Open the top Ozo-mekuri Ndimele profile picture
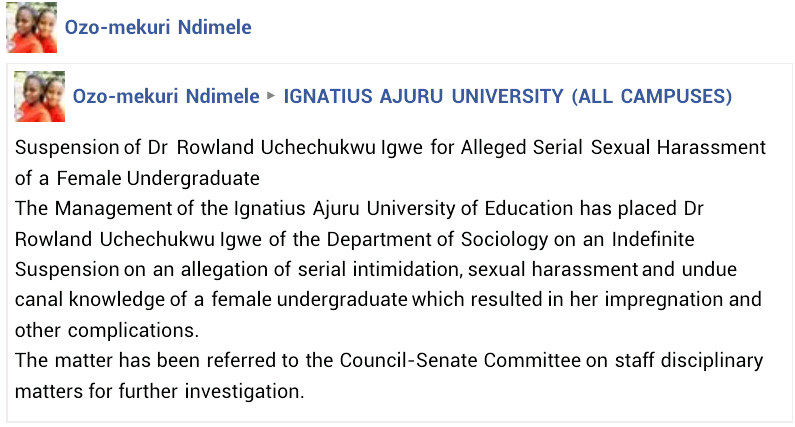 [31, 27]
